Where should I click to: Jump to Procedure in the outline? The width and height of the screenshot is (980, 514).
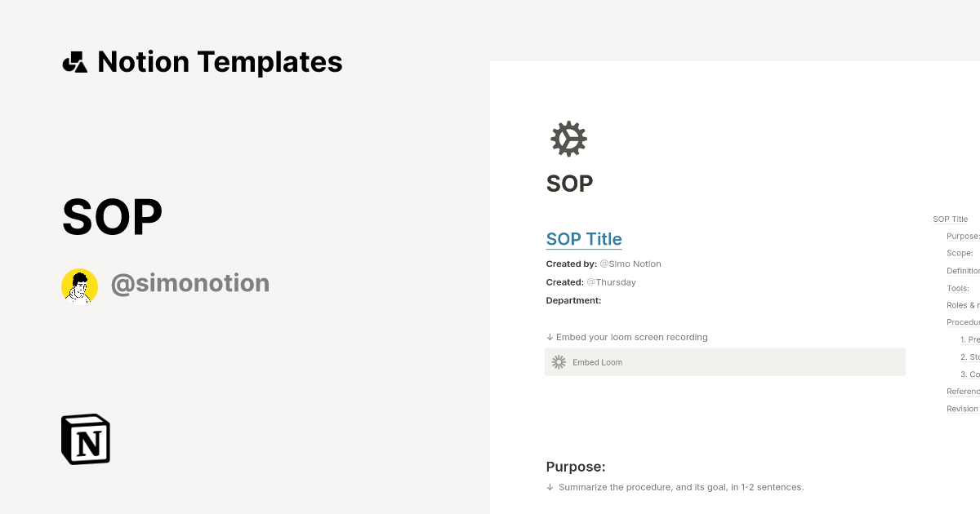click(x=962, y=321)
